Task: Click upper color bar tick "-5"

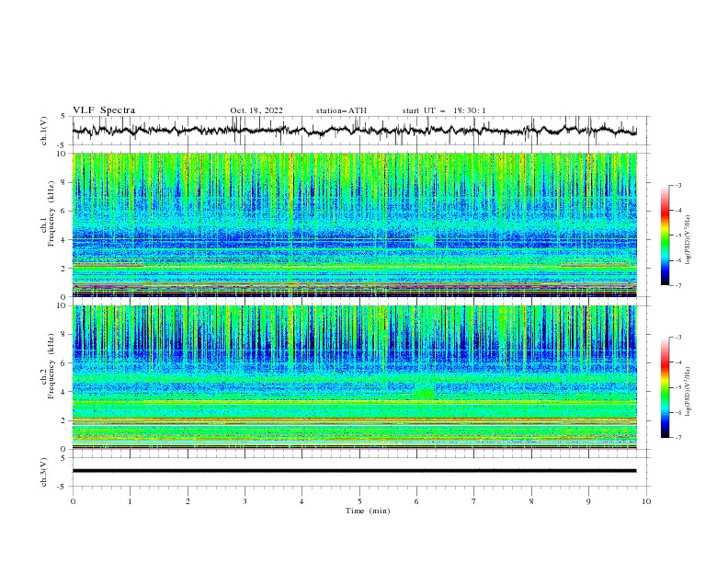Action: click(x=678, y=236)
